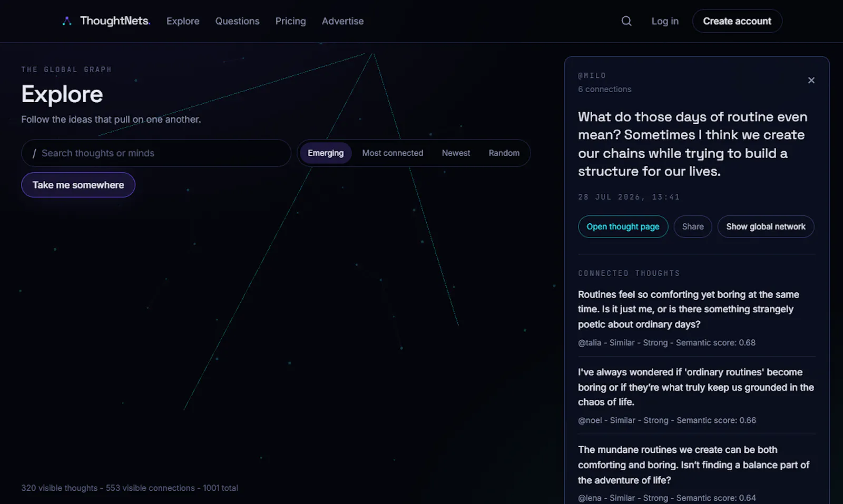The height and width of the screenshot is (504, 843).
Task: Select the Random filter
Action: tap(504, 153)
